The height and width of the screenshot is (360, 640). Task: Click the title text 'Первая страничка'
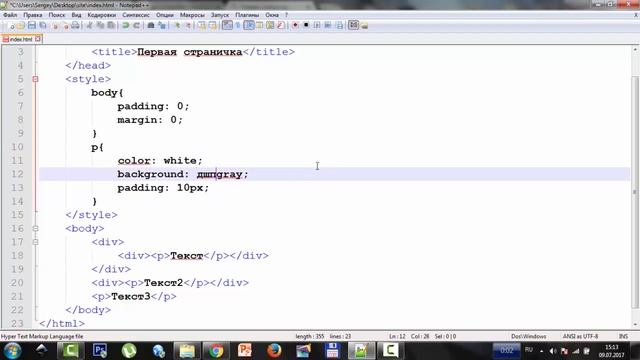(x=190, y=52)
